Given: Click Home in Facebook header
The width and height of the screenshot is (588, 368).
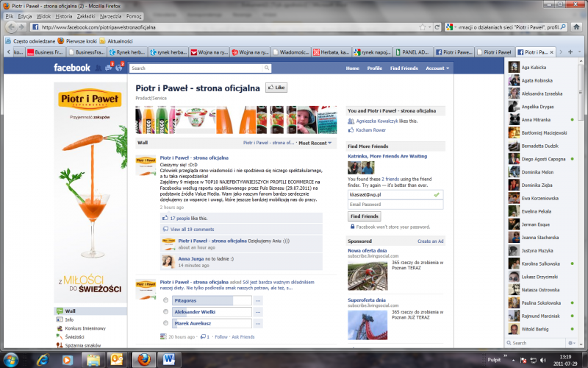Looking at the screenshot, I should point(353,68).
